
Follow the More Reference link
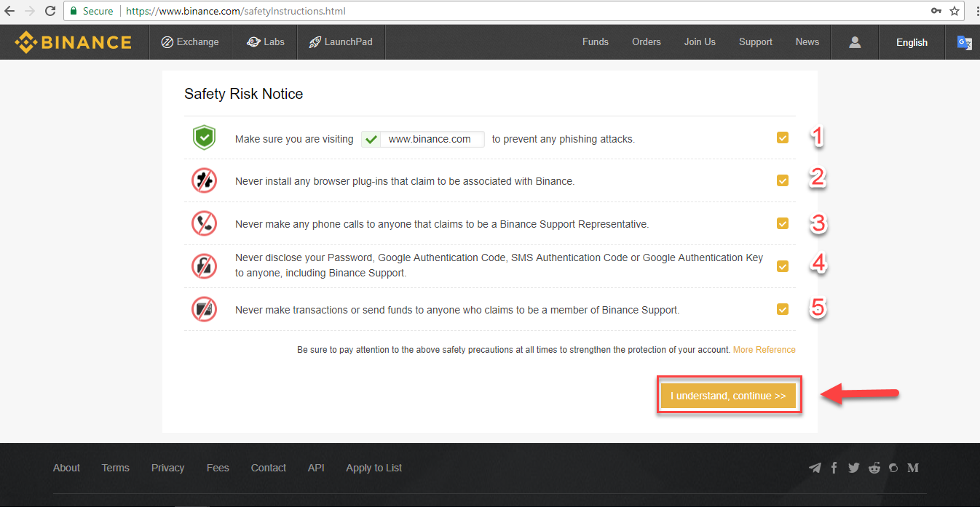764,350
